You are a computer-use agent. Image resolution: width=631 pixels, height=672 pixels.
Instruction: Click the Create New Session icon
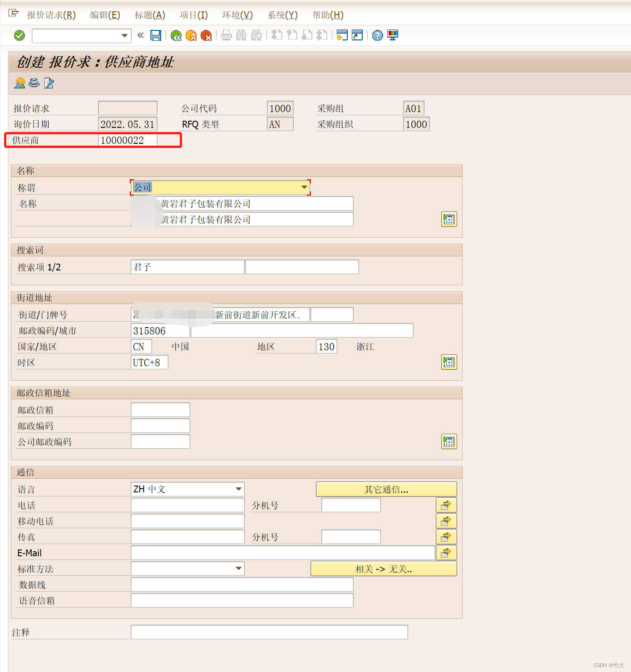coord(342,35)
